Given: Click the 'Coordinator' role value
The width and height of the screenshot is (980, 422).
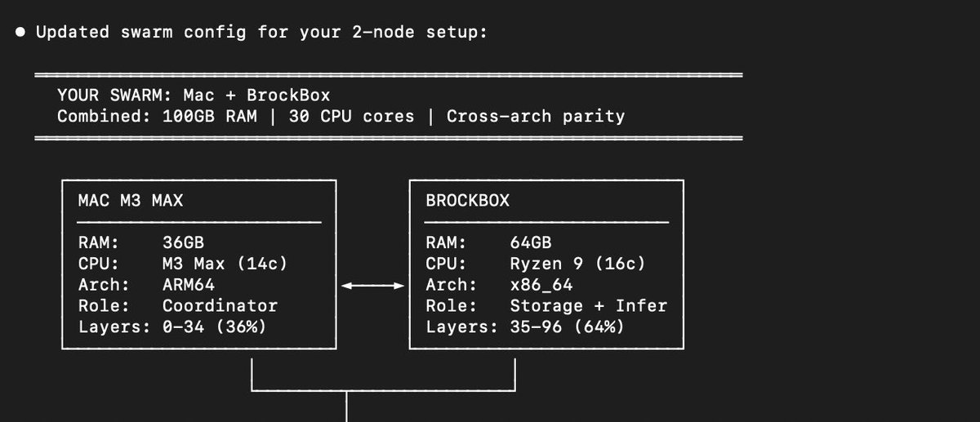Looking at the screenshot, I should (x=220, y=306).
